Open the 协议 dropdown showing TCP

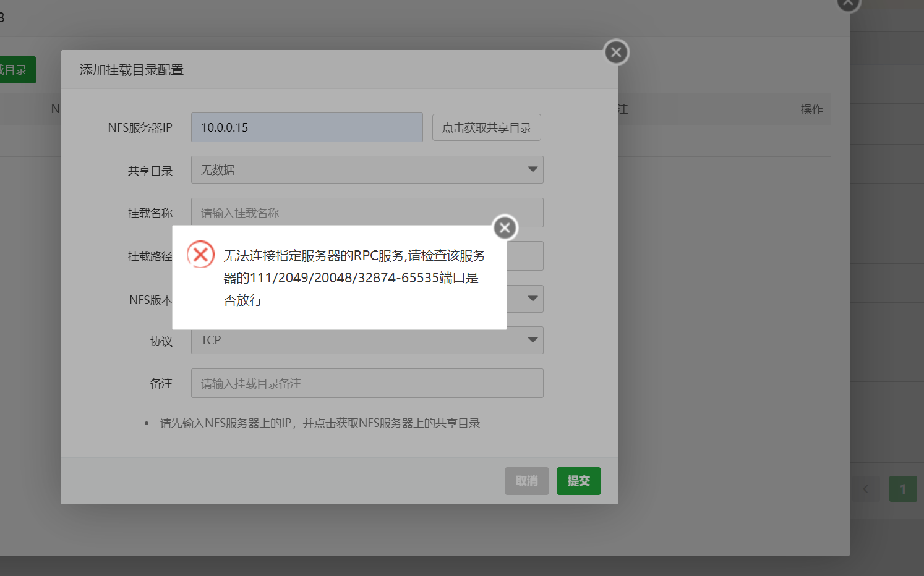367,340
